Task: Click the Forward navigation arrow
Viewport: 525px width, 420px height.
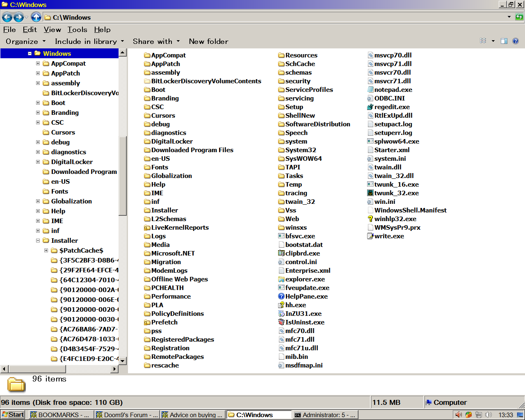Action: (18, 17)
